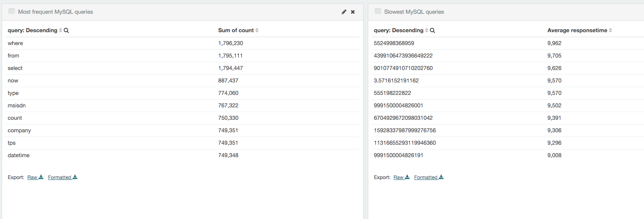Viewport: 644px width, 219px height.
Task: Select the 9991500004826191 query row
Action: click(398, 155)
